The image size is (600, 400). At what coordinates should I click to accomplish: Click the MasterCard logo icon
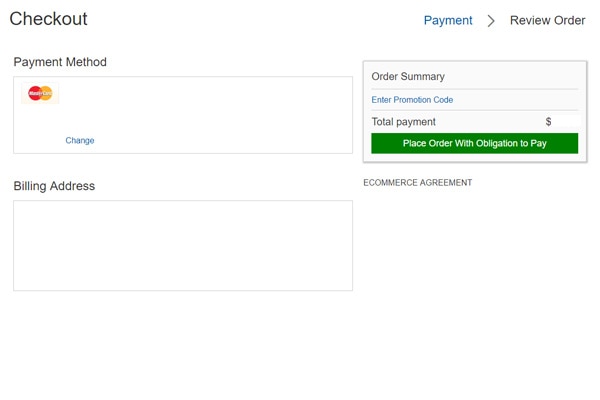click(x=40, y=93)
